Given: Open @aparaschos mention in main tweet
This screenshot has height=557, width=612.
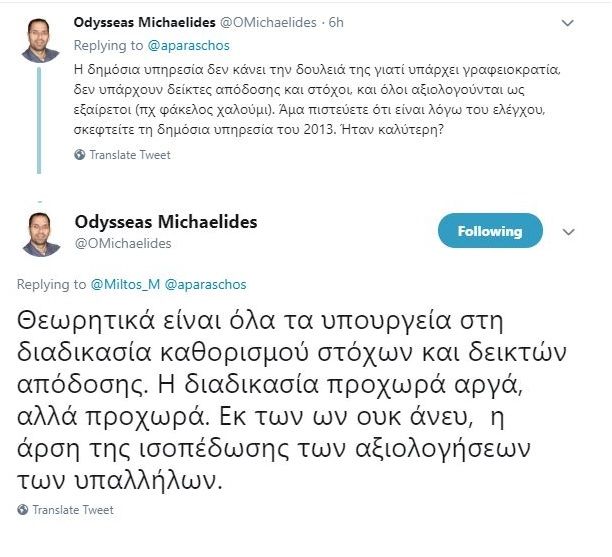Looking at the screenshot, I should coord(206,285).
